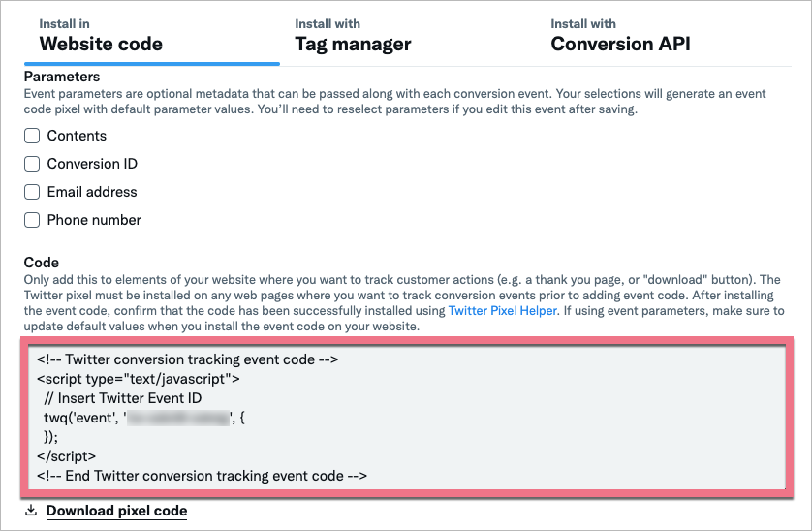Click the Download pixel code link

(116, 511)
